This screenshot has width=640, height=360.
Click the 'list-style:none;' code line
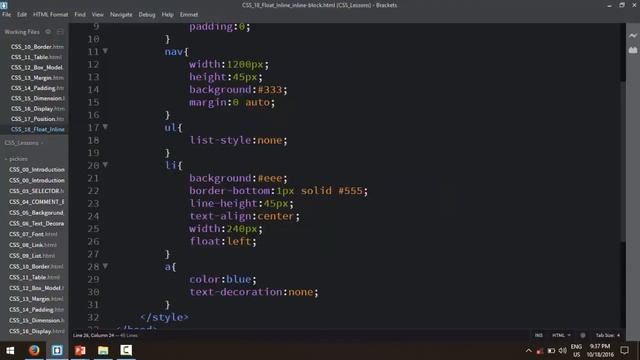pyautogui.click(x=238, y=140)
